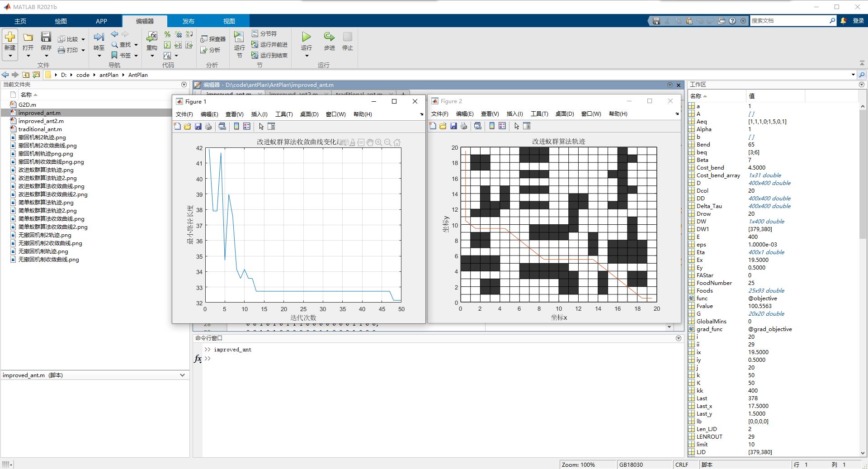Click zoom in icon on Figure 1 axes
868x469 pixels.
tap(378, 142)
